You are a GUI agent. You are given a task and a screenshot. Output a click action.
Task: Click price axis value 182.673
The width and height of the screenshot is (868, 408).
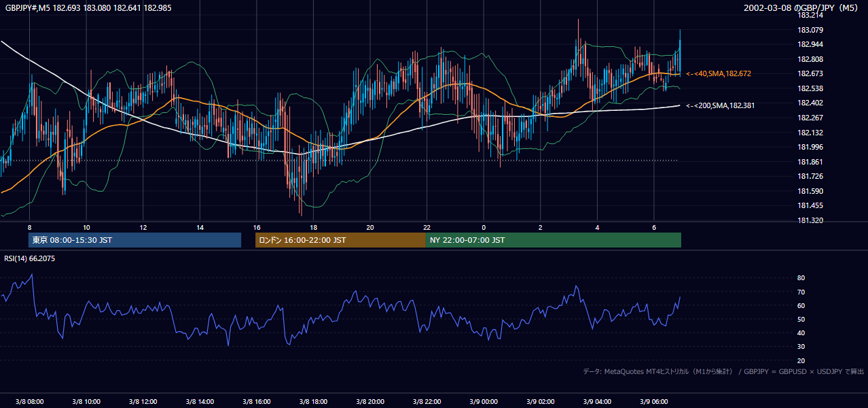[810, 73]
